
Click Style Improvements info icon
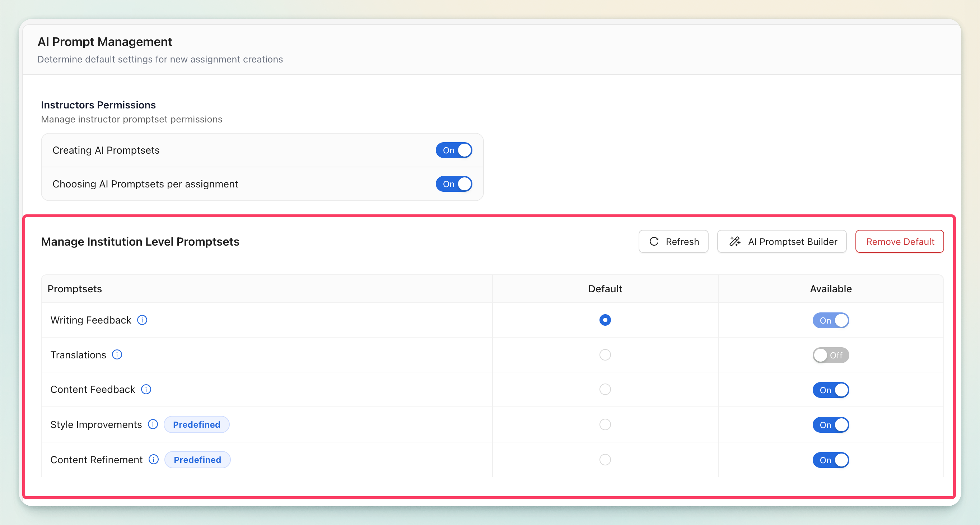coord(153,424)
